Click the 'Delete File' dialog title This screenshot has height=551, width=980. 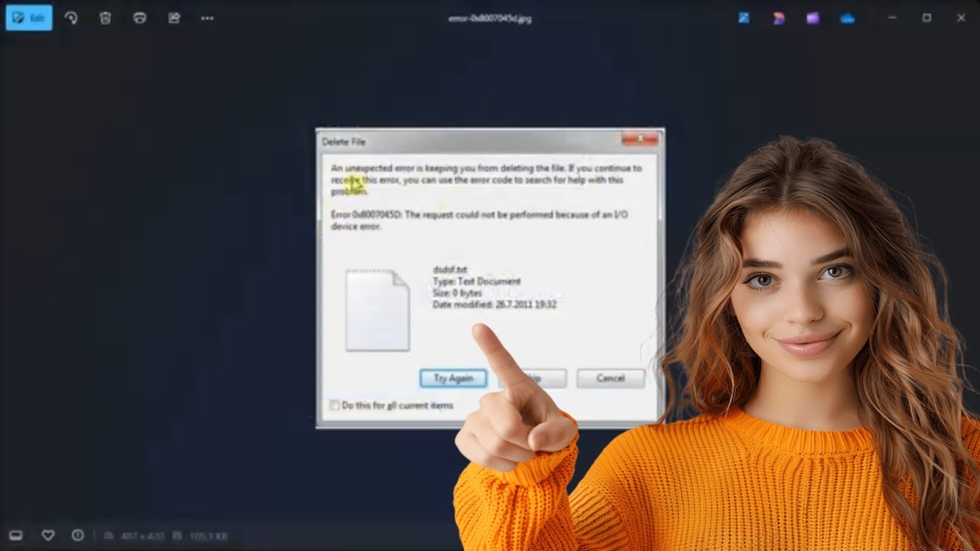click(344, 142)
